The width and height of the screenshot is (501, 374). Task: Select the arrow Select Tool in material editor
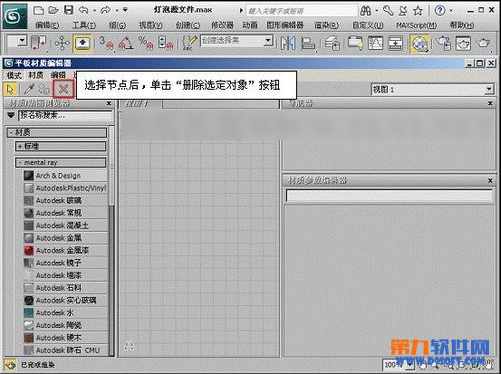tap(10, 89)
